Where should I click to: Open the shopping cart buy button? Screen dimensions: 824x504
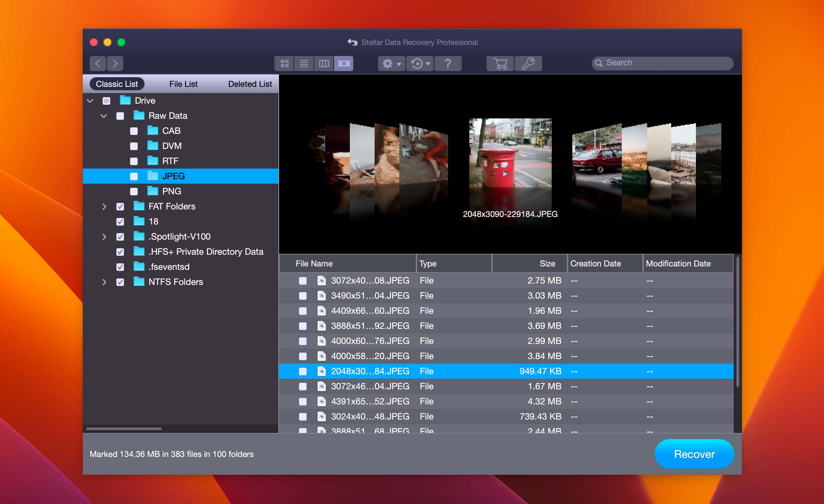tap(500, 64)
